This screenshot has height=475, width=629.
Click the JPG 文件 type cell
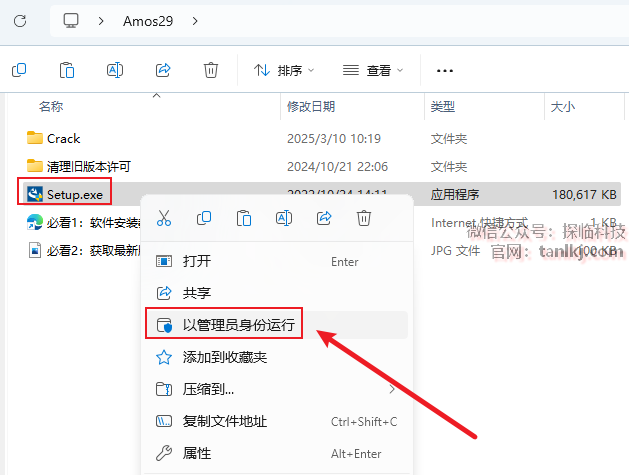click(x=455, y=251)
